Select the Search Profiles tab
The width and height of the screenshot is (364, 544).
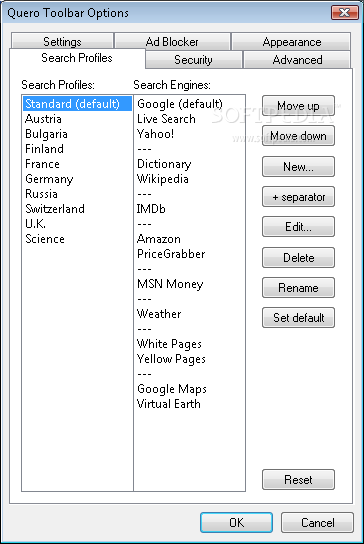[x=77, y=58]
